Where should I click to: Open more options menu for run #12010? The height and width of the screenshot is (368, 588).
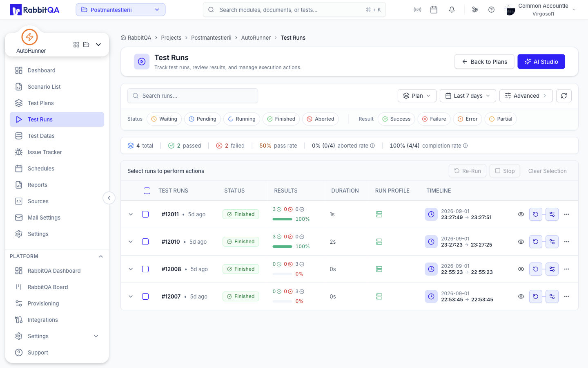pos(567,242)
